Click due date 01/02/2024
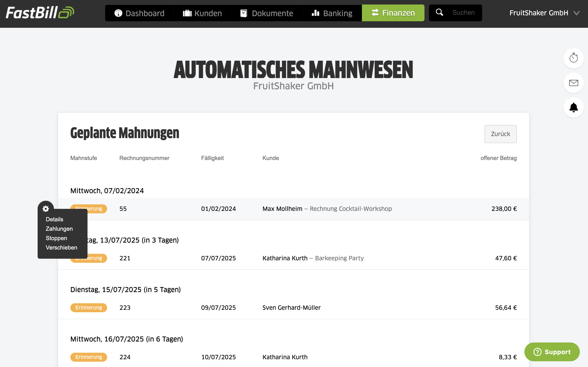The image size is (588, 367). coord(218,209)
